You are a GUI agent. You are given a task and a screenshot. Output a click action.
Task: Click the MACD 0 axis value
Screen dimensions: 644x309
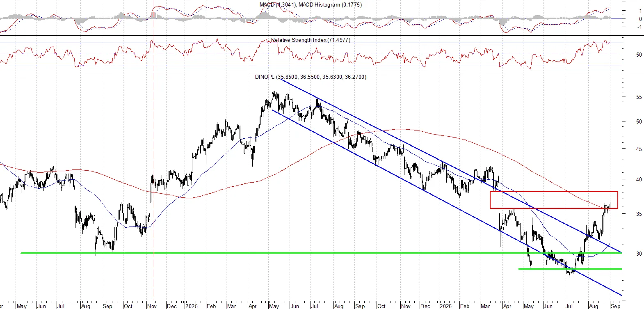click(640, 19)
